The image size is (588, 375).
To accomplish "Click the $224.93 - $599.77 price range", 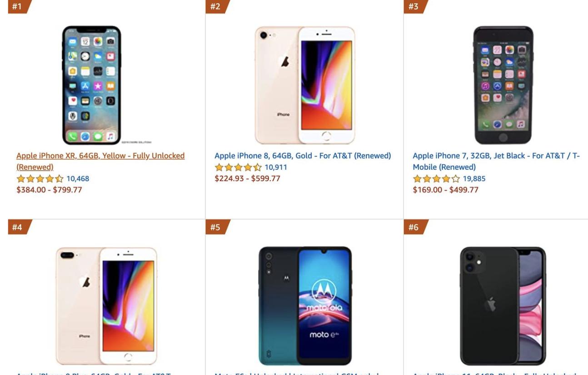I will coord(247,178).
